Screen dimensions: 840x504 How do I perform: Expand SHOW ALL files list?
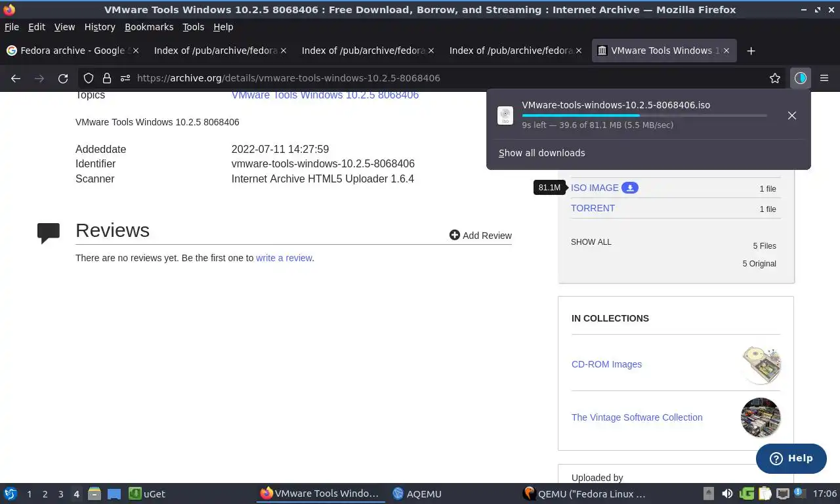click(591, 242)
